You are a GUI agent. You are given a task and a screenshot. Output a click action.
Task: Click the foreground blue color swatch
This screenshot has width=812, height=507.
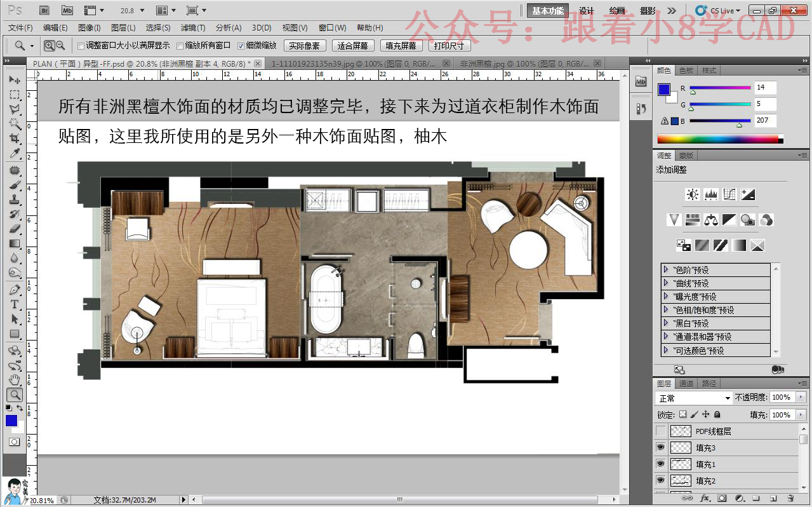click(11, 420)
